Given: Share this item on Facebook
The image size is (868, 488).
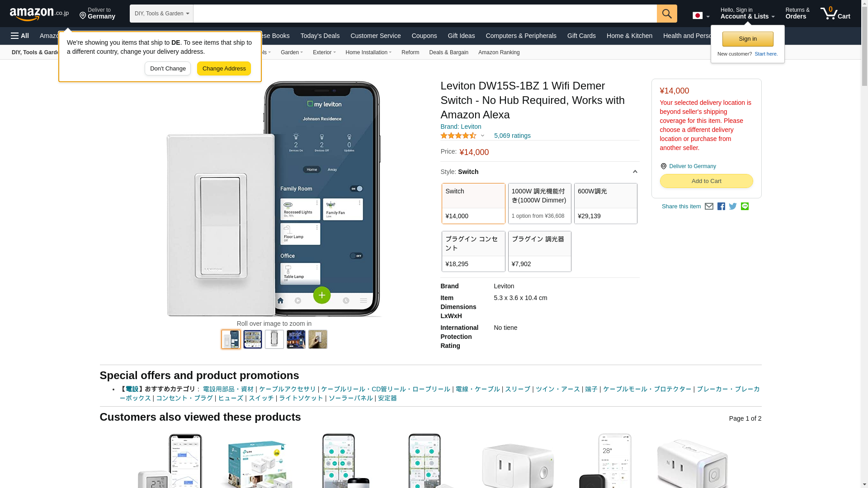Looking at the screenshot, I should 721,206.
